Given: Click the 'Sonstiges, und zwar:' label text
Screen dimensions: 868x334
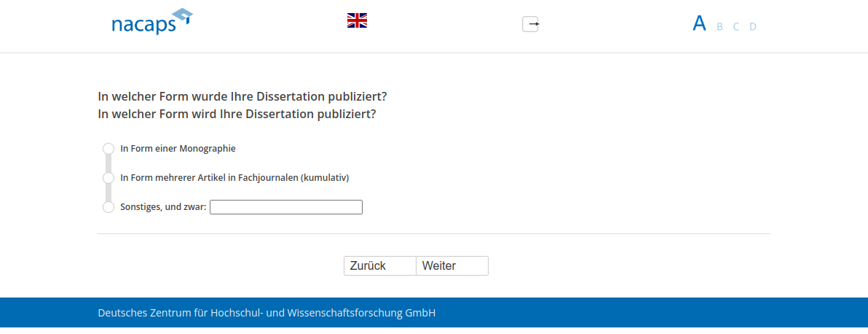Looking at the screenshot, I should pyautogui.click(x=163, y=207).
